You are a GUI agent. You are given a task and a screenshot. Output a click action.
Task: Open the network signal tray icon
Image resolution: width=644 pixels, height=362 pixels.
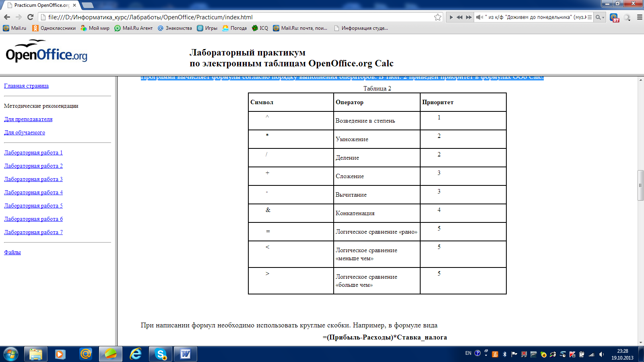click(x=591, y=354)
